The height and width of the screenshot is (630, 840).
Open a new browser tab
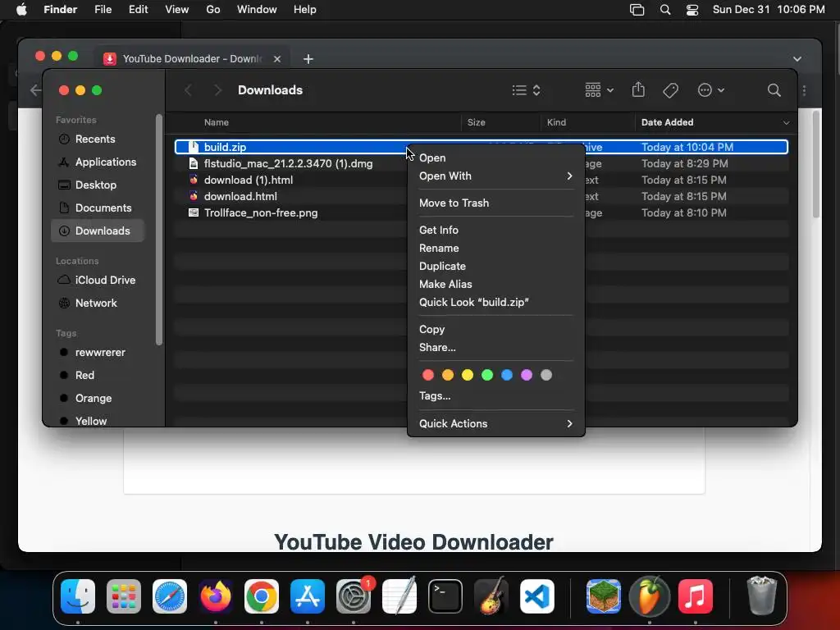pos(308,59)
